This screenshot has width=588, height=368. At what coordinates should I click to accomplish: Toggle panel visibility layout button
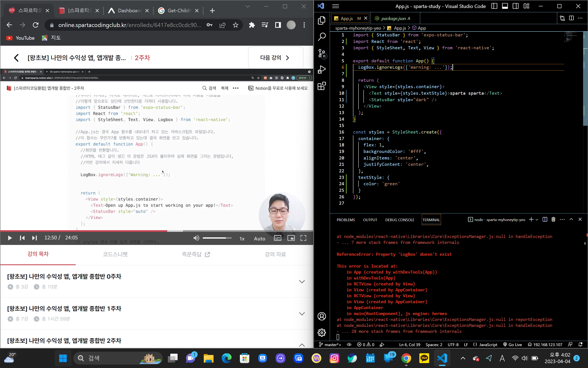pos(505,6)
